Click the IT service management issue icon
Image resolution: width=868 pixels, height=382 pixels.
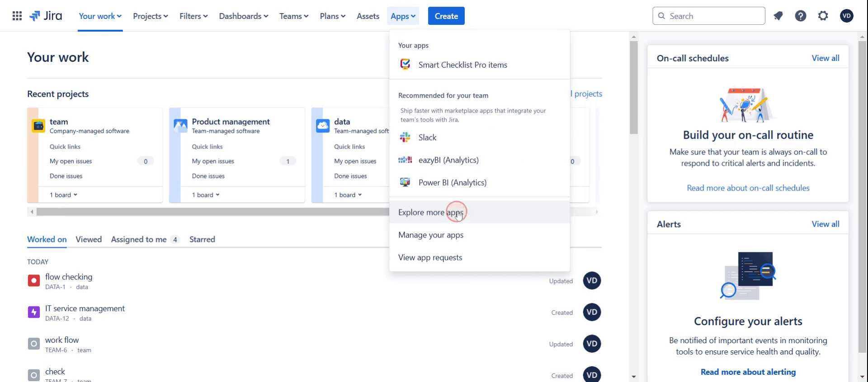[x=34, y=312]
